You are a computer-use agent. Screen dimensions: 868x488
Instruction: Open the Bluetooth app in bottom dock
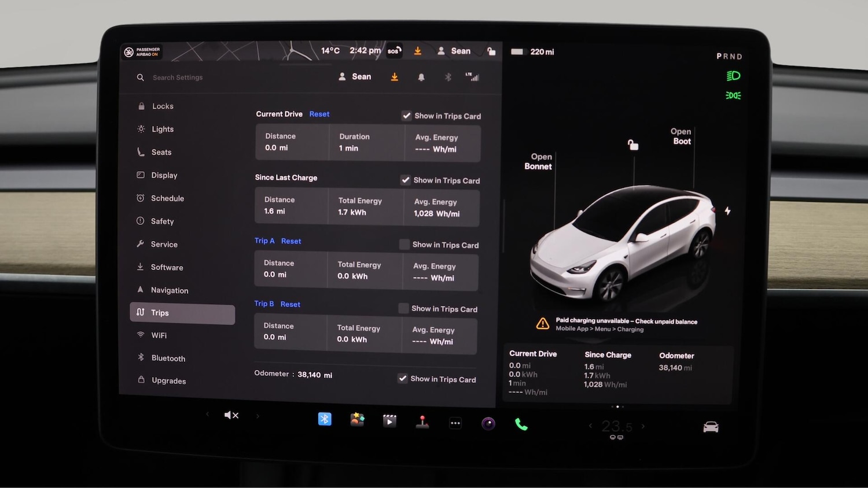325,419
